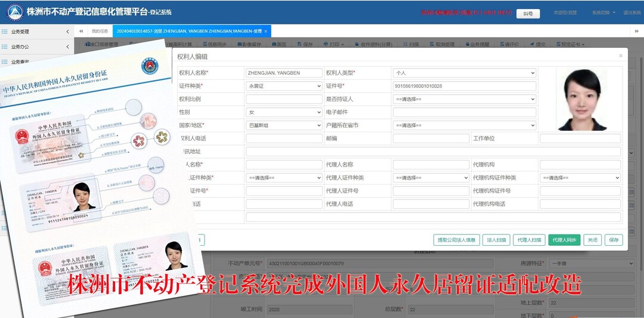Open the 证件种类 dropdown showing 永居证
Image resolution: width=644 pixels, height=318 pixels.
tap(284, 86)
